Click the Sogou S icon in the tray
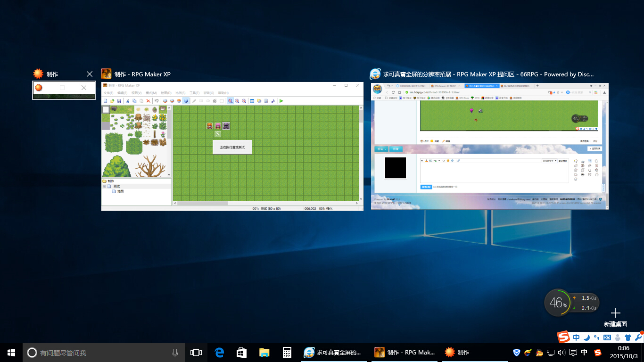Viewport: 644px width, 362px height. click(598, 352)
